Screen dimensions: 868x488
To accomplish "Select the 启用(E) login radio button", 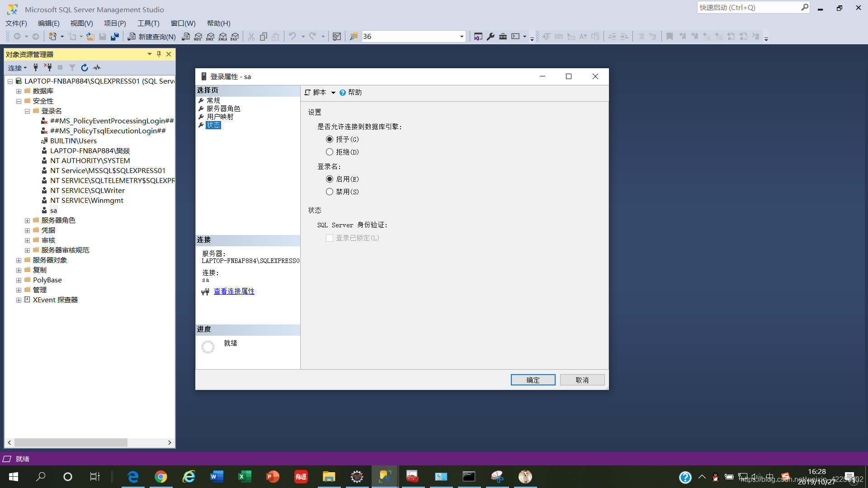I will tap(330, 179).
